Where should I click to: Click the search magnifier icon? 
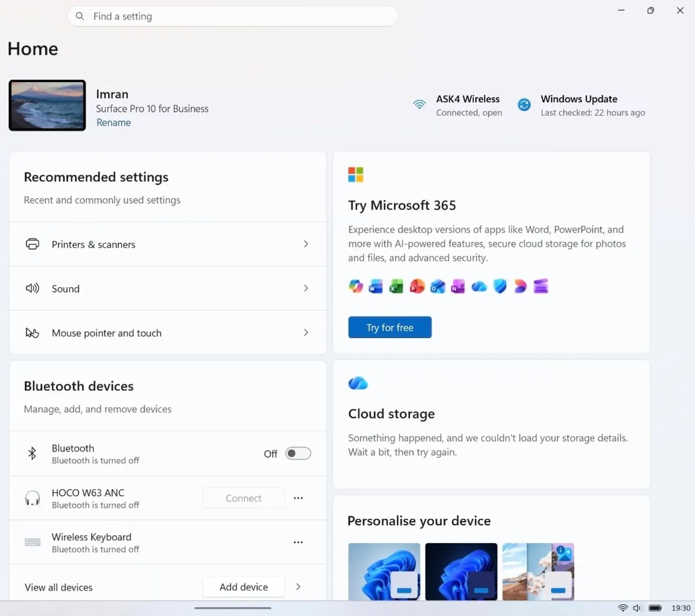[80, 16]
